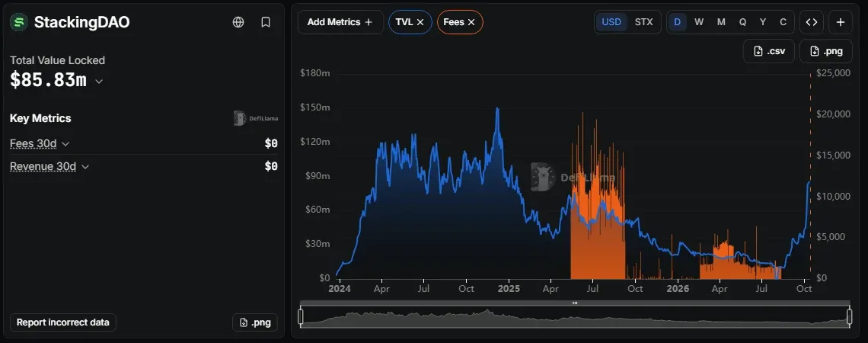Download chart .png in chart panel
Image resolution: width=868 pixels, height=343 pixels.
point(826,52)
